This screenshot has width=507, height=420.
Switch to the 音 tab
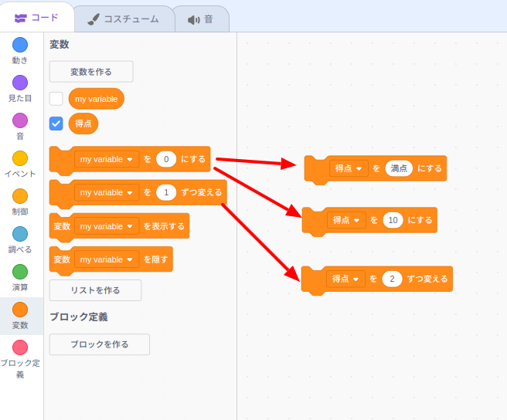click(x=200, y=19)
